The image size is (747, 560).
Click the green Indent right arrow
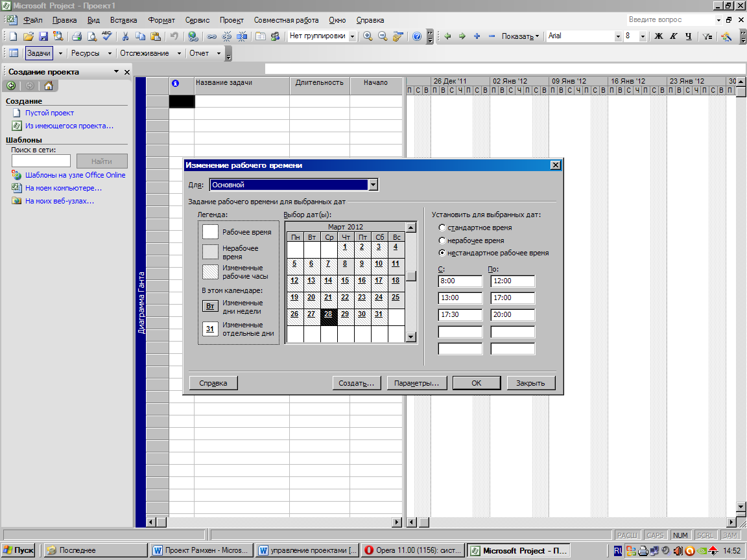pyautogui.click(x=462, y=36)
